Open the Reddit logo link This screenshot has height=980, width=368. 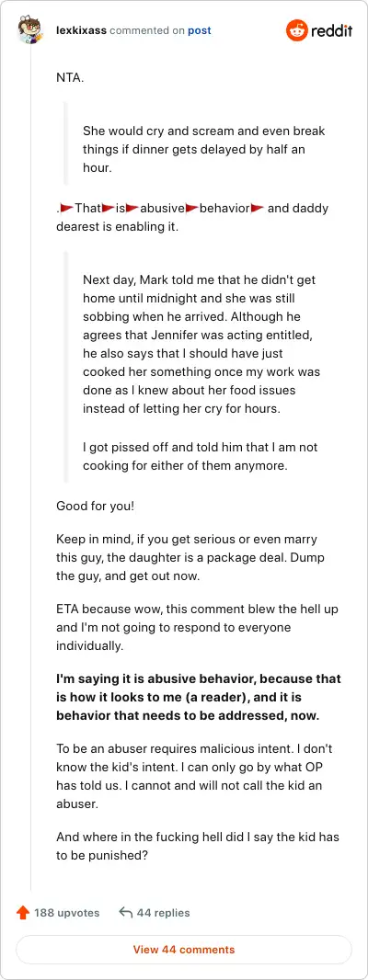tap(319, 30)
